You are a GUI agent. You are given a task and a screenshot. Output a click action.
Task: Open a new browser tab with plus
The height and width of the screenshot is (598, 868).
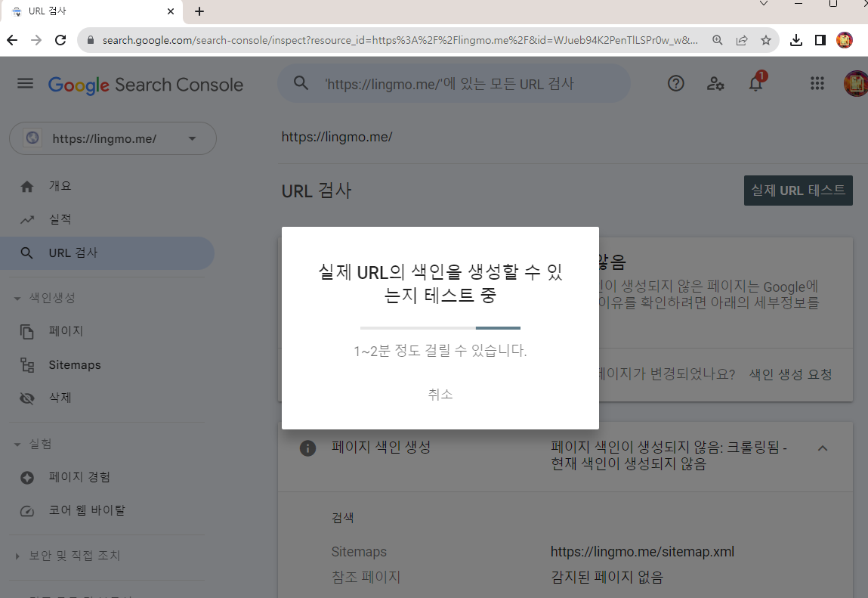(199, 11)
